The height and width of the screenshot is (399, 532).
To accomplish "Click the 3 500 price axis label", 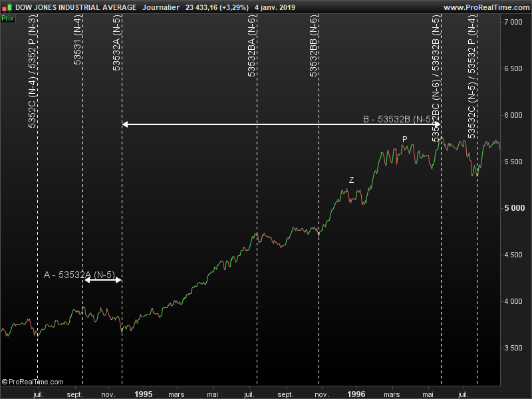I will click(513, 348).
